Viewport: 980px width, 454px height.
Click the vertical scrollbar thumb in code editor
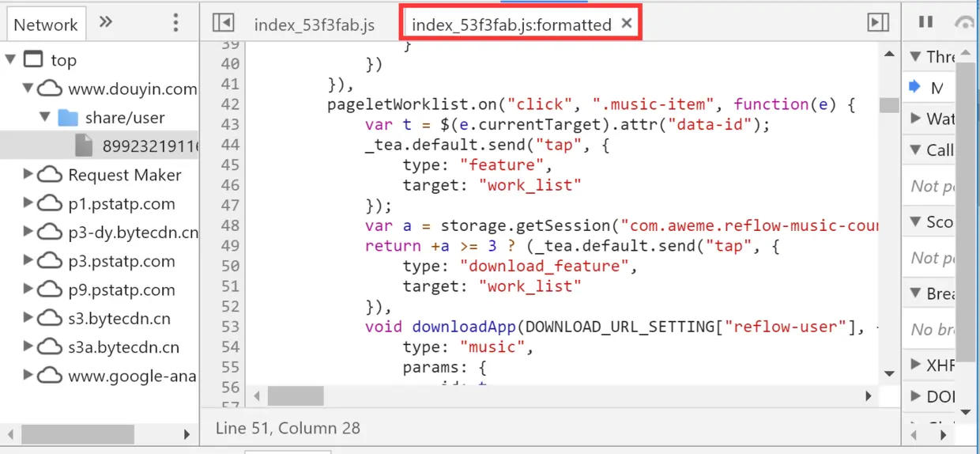(x=889, y=106)
